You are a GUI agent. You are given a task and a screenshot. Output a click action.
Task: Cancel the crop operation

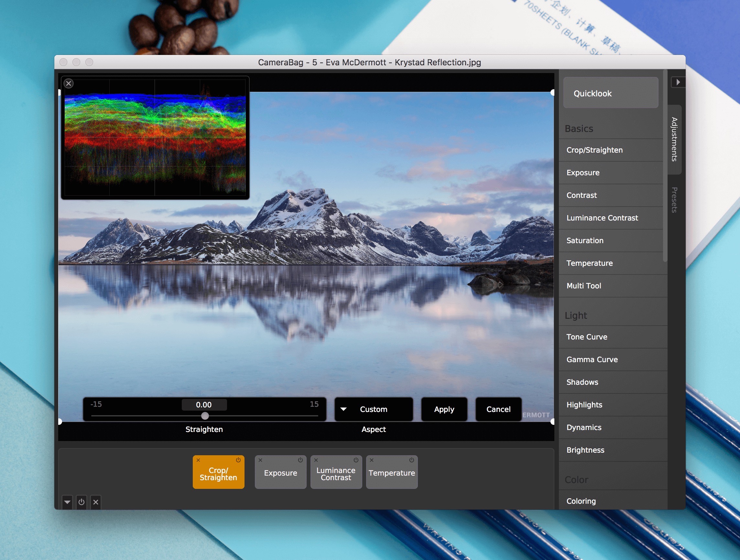click(x=498, y=409)
